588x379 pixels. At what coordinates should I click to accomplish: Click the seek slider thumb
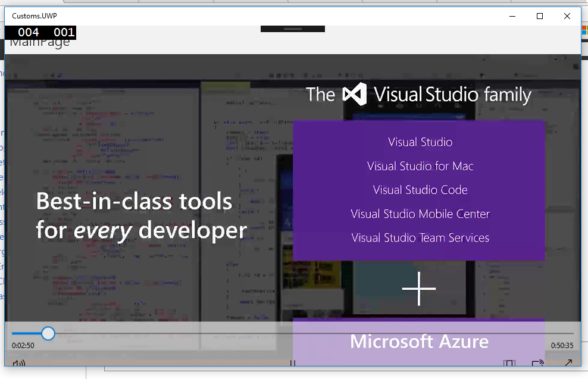click(x=48, y=333)
